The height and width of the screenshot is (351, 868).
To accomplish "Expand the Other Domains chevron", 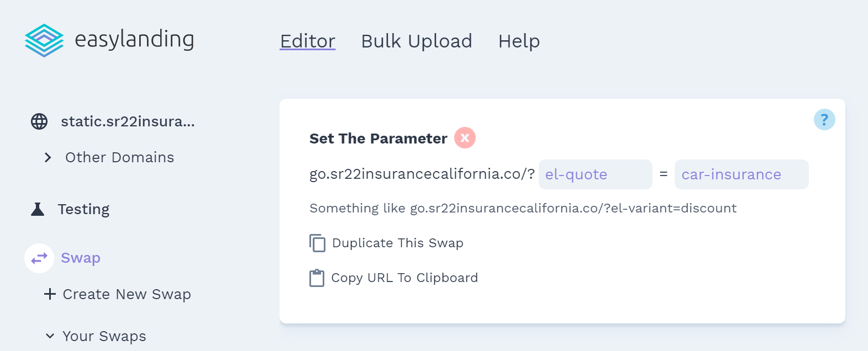I will (48, 158).
